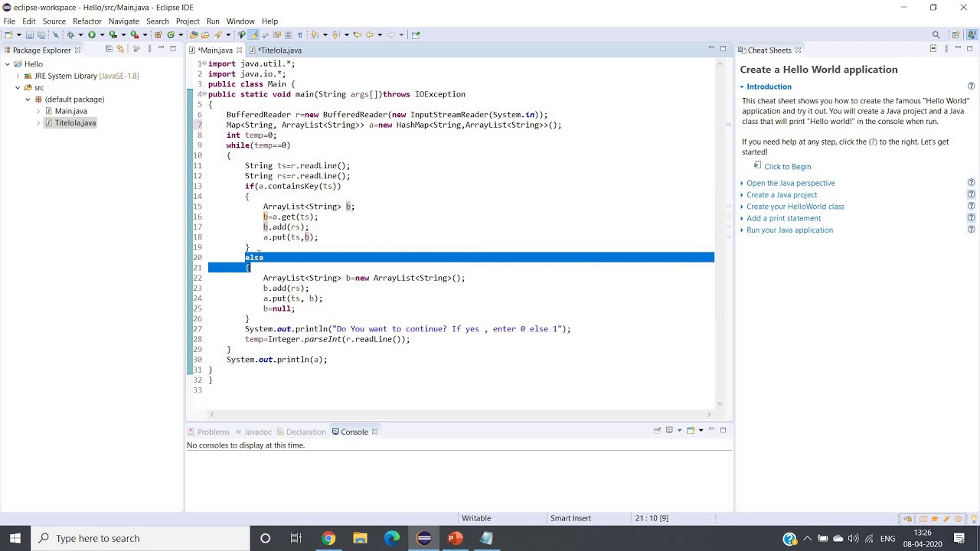980x551 pixels.
Task: Click the Last Edit Location toolbar icon
Action: click(x=358, y=34)
